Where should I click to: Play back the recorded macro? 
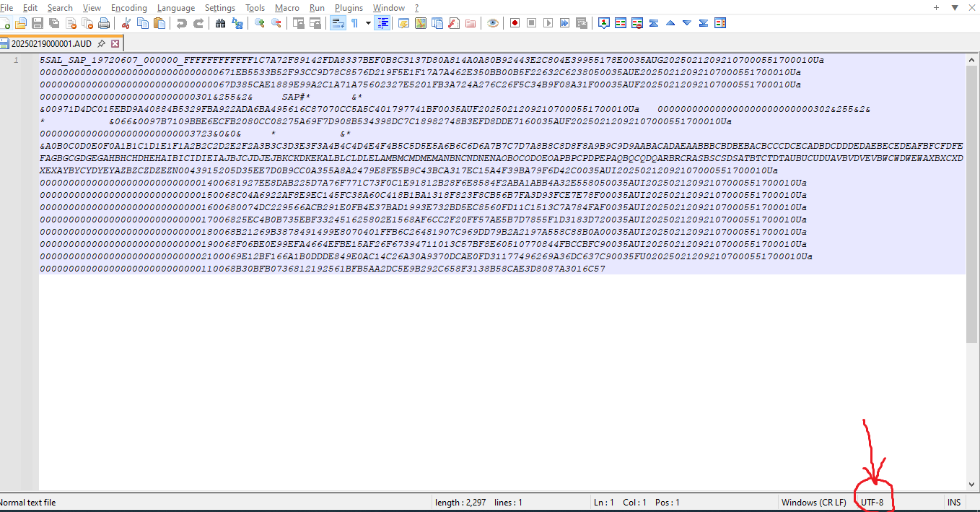pyautogui.click(x=548, y=23)
